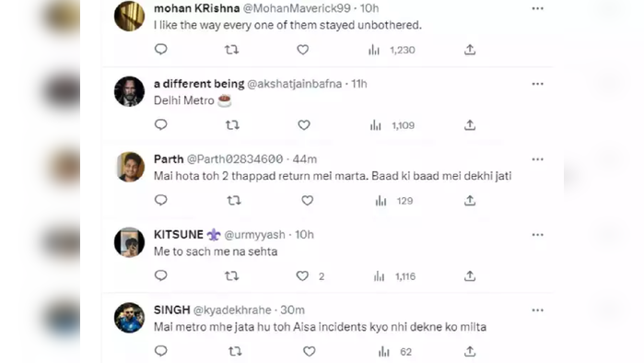Like the Delhi Metro tweet
The height and width of the screenshot is (363, 644).
coord(304,124)
